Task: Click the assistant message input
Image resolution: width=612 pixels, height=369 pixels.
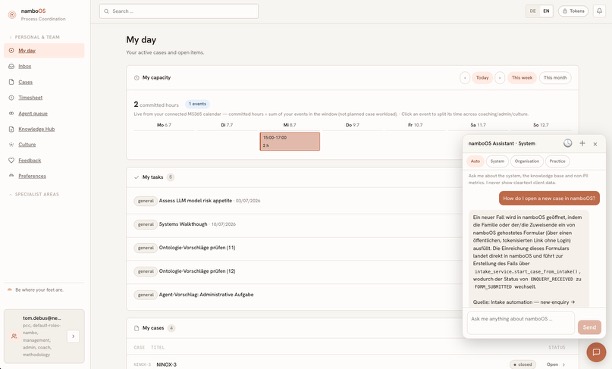Action: [521, 323]
